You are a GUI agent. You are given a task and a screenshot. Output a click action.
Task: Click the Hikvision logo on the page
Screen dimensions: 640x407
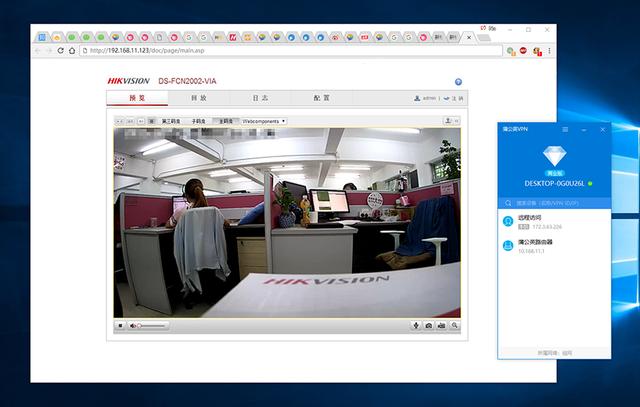[129, 81]
